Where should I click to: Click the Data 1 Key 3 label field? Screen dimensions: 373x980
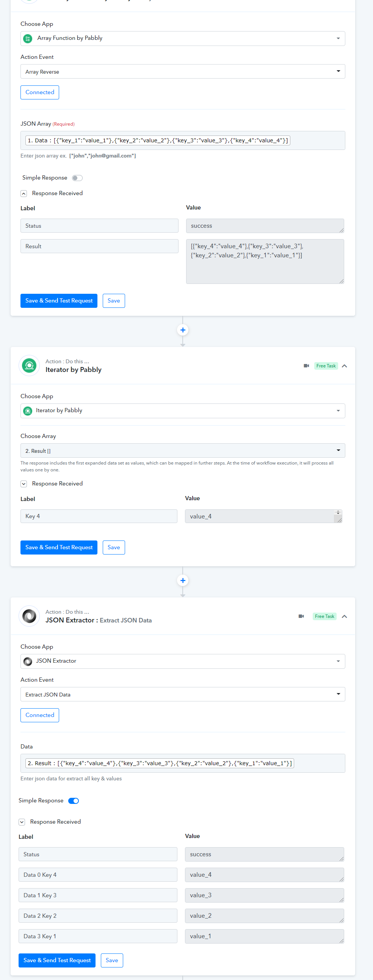98,895
